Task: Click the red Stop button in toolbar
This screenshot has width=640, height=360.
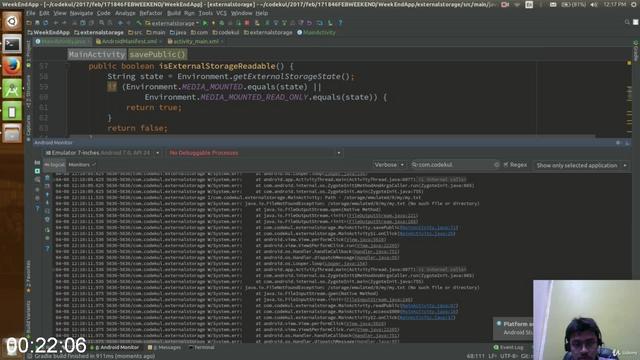Action: pos(247,23)
